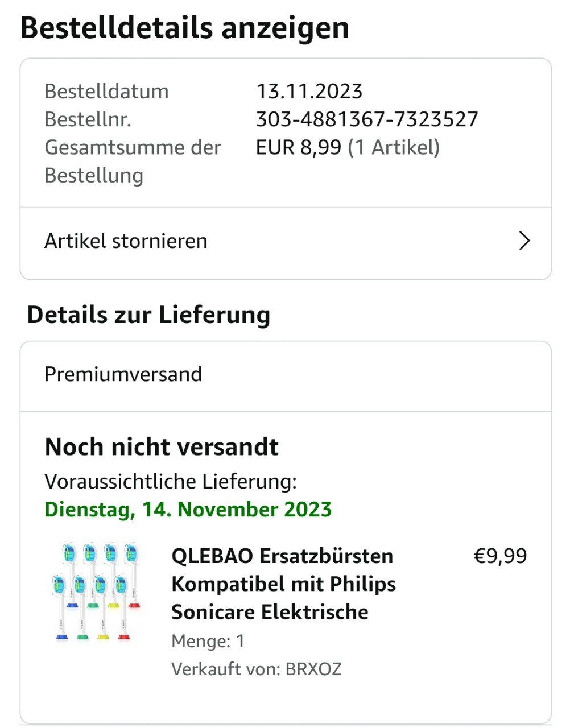Select the order number 303-4881367-7323527

tap(367, 119)
